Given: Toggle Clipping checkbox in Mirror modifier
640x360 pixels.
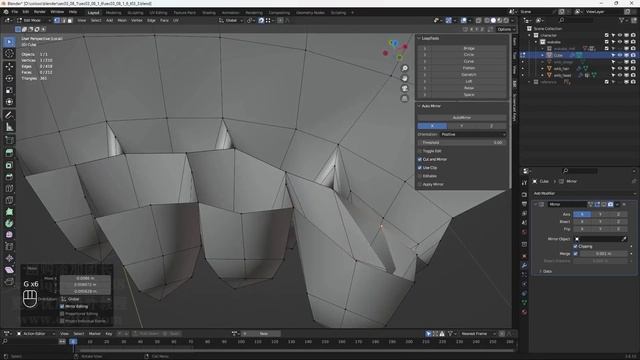Looking at the screenshot, I should point(576,247).
